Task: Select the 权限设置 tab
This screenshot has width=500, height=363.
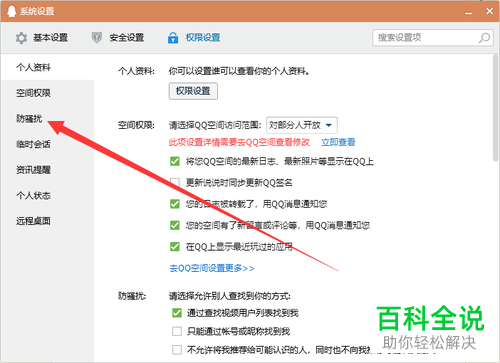Action: point(194,38)
